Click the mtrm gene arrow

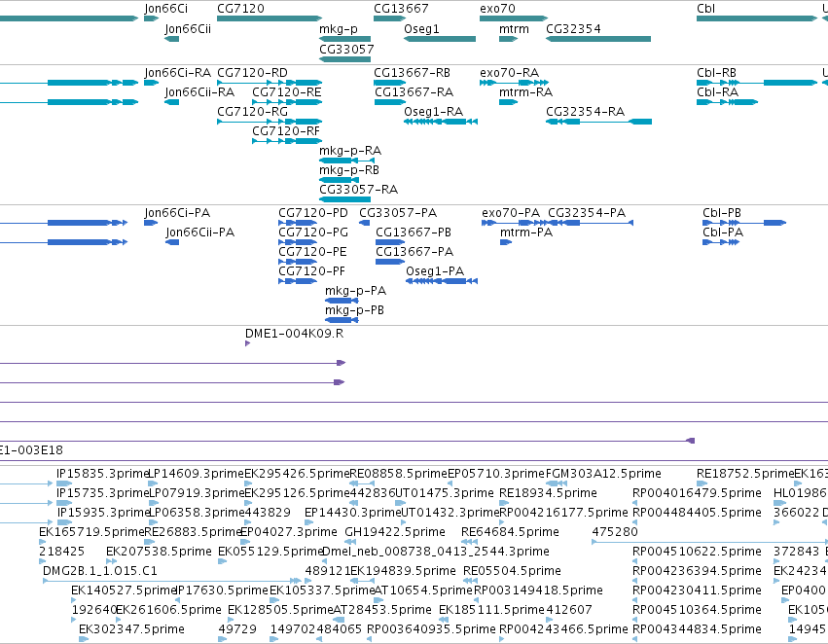509,39
